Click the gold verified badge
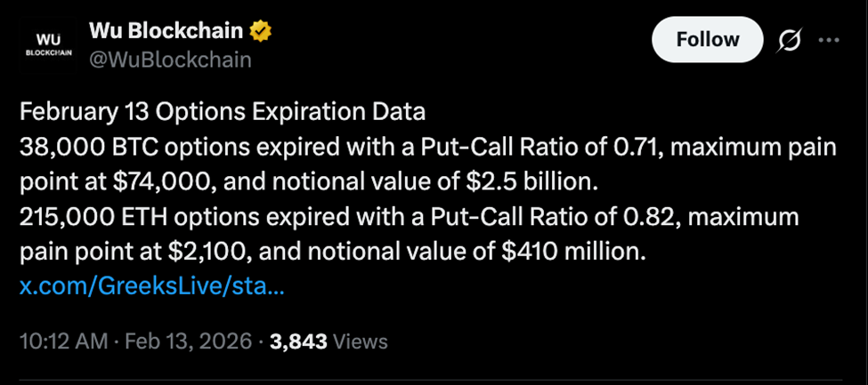 point(261,32)
